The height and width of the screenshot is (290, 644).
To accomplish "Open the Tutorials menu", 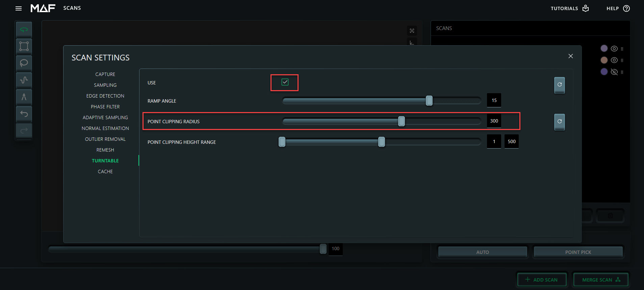I will pyautogui.click(x=569, y=8).
